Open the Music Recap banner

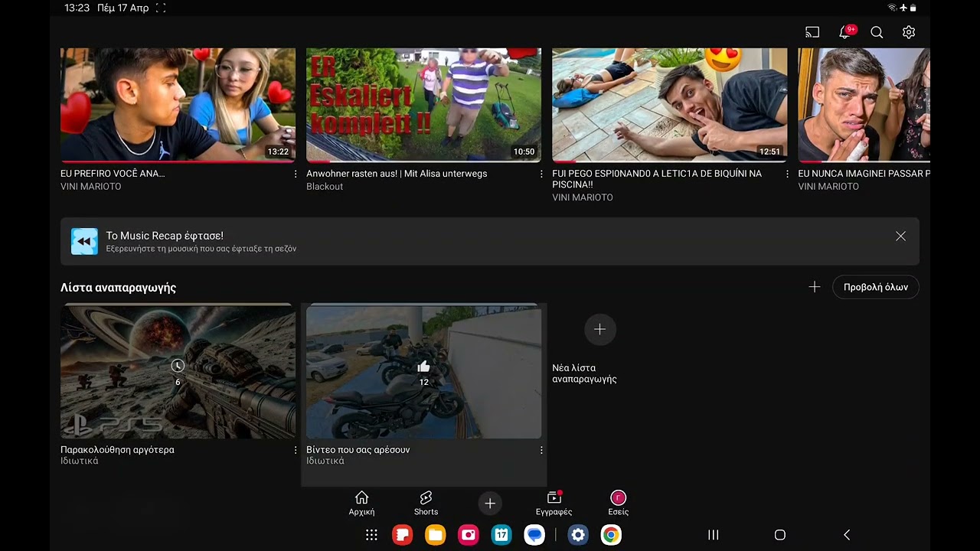coord(490,241)
